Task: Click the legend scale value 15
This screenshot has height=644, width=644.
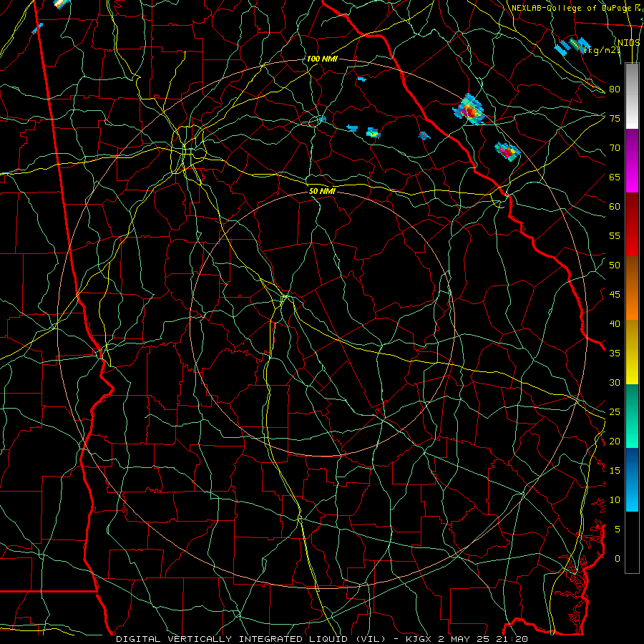Action: [x=615, y=471]
